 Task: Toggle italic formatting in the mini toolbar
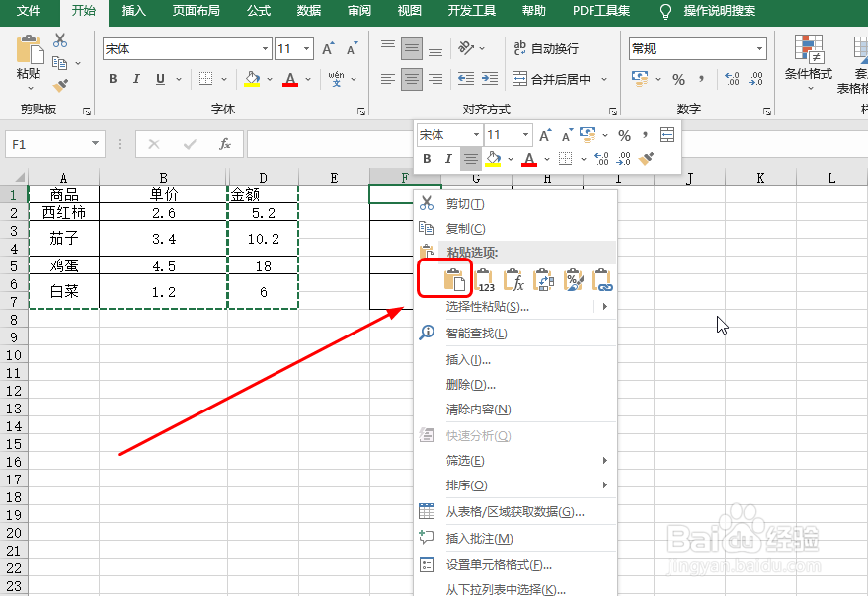[x=448, y=158]
